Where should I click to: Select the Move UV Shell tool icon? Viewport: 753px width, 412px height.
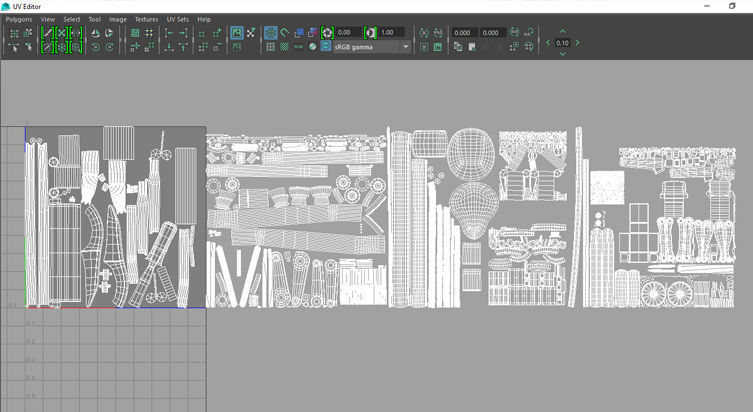click(x=28, y=33)
